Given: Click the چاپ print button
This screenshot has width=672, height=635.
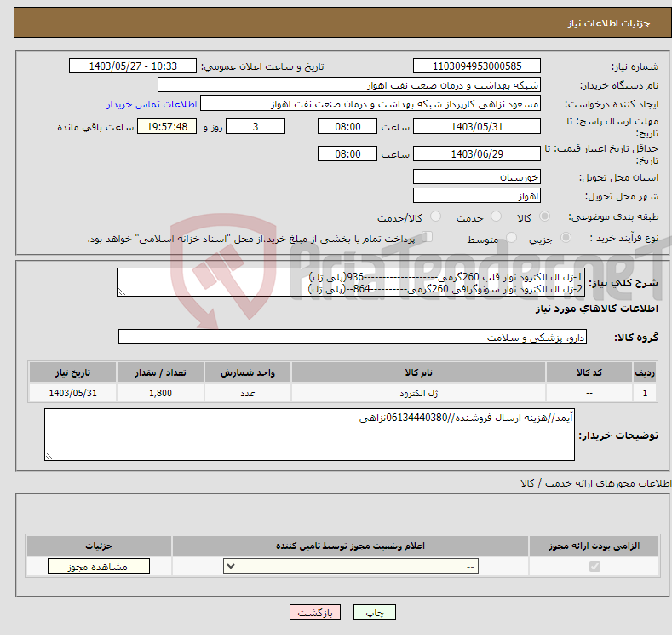Looking at the screenshot, I should click(x=375, y=612).
